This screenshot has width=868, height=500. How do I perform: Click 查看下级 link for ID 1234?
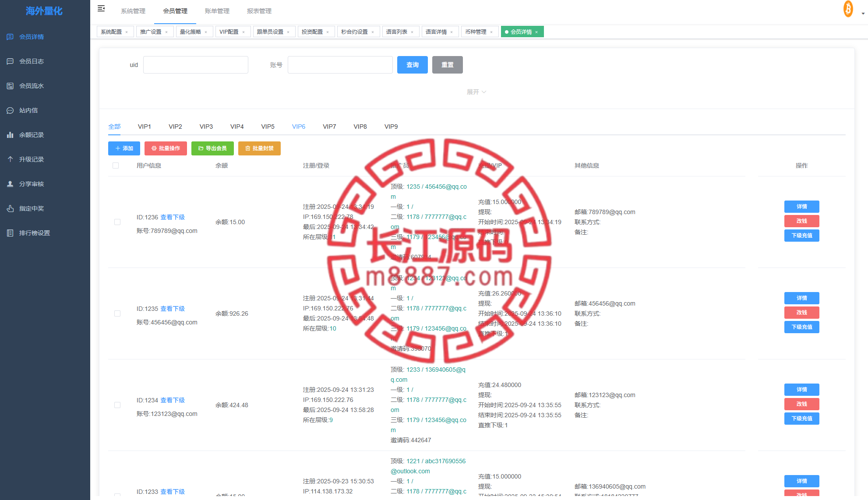[x=173, y=400]
